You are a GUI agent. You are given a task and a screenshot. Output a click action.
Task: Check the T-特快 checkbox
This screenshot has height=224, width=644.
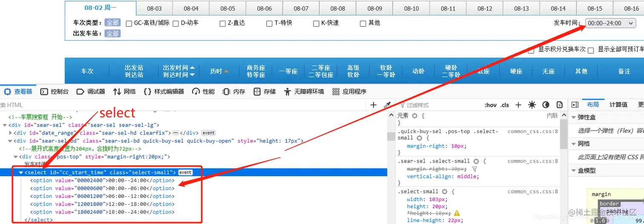[269, 23]
